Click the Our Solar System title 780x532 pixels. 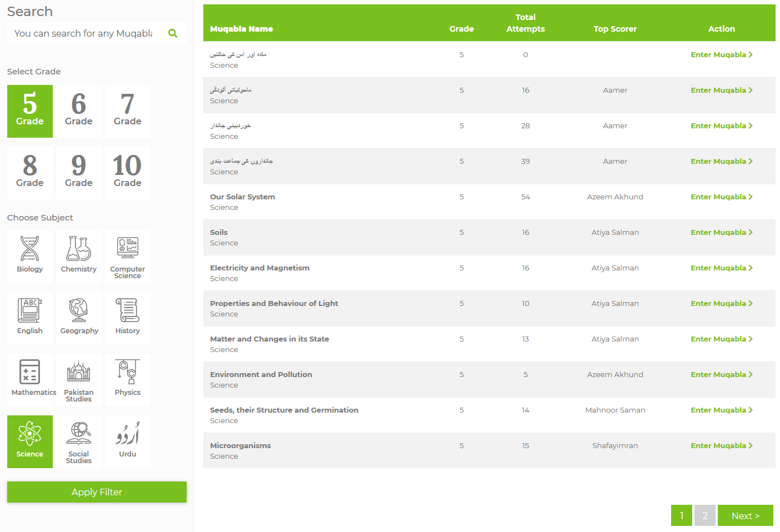point(243,197)
